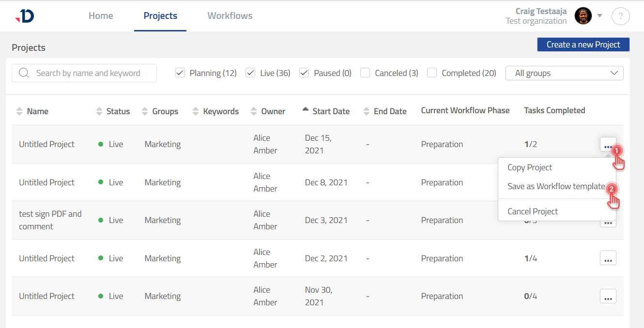
Task: Click the company logo icon
Action: [24, 15]
